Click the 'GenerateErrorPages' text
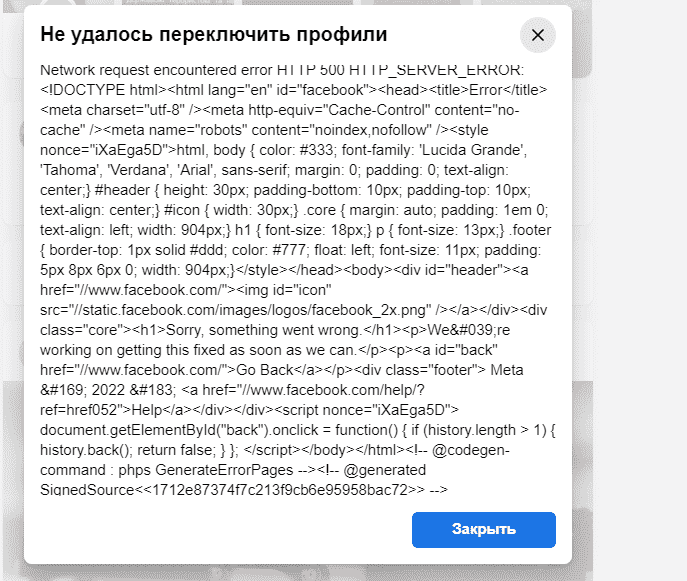Image resolution: width=687 pixels, height=581 pixels. point(207,470)
